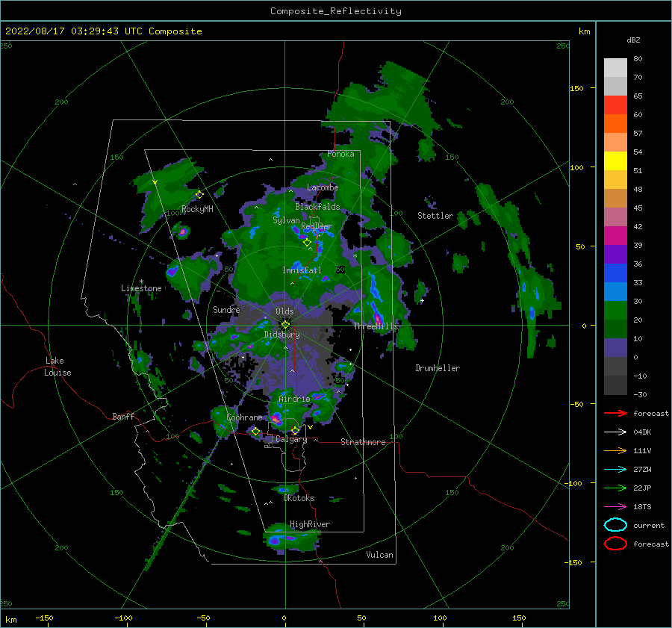The height and width of the screenshot is (628, 672).
Task: Click the yellow radar-site marker at Olds
Action: click(285, 325)
